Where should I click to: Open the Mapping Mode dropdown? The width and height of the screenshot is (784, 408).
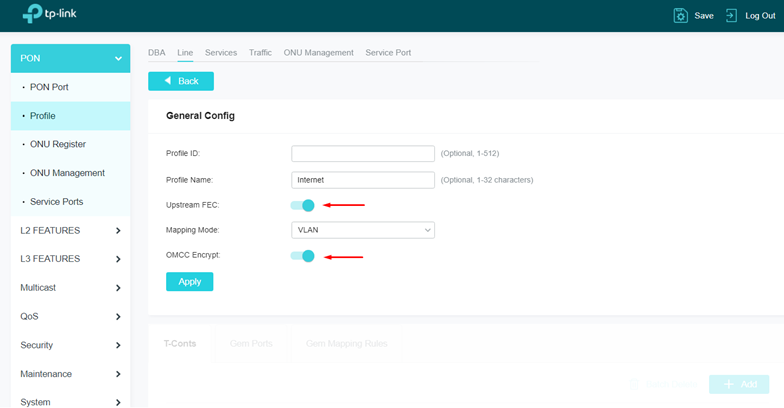coord(363,230)
